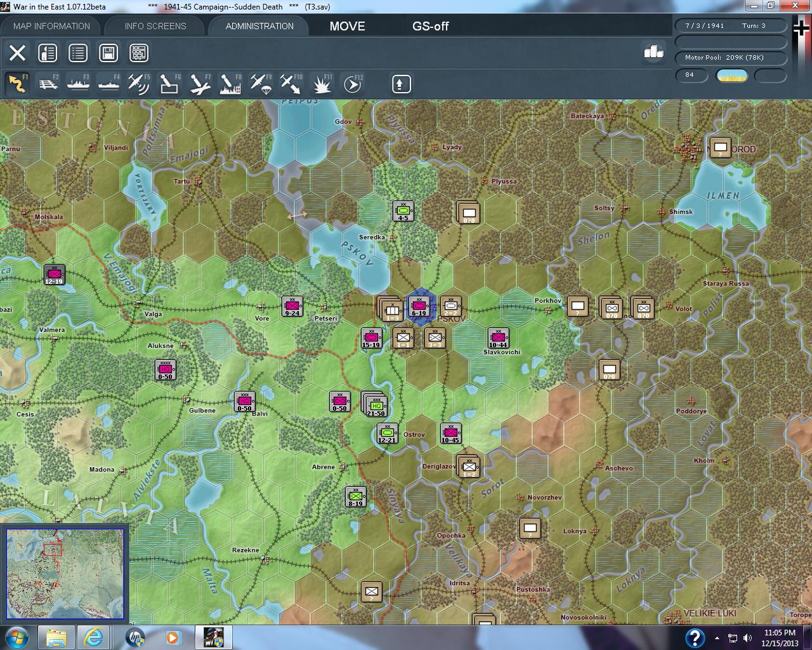Image resolution: width=812 pixels, height=650 pixels.
Task: Select the Soviet 2-2 unit east of Pskov
Action: [x=450, y=307]
